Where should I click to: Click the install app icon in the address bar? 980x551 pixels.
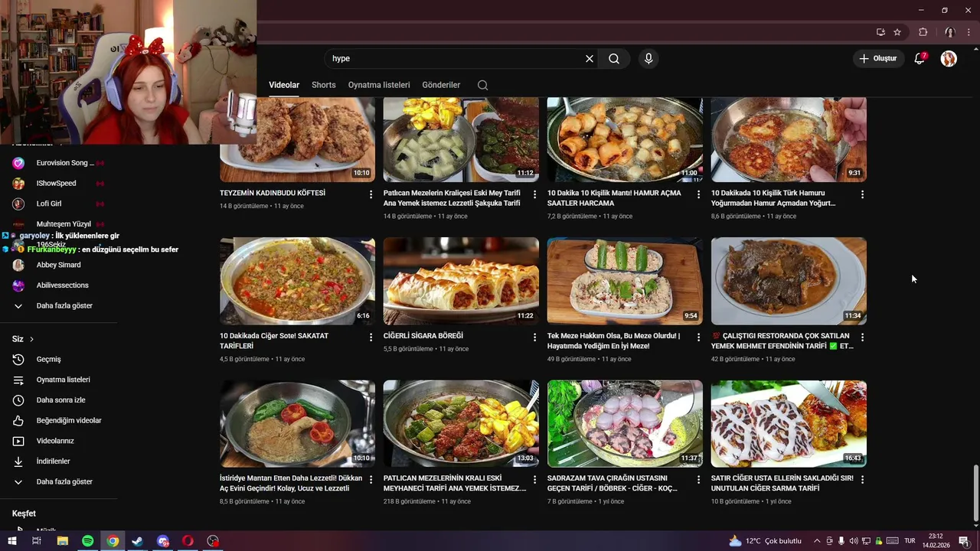tap(880, 32)
